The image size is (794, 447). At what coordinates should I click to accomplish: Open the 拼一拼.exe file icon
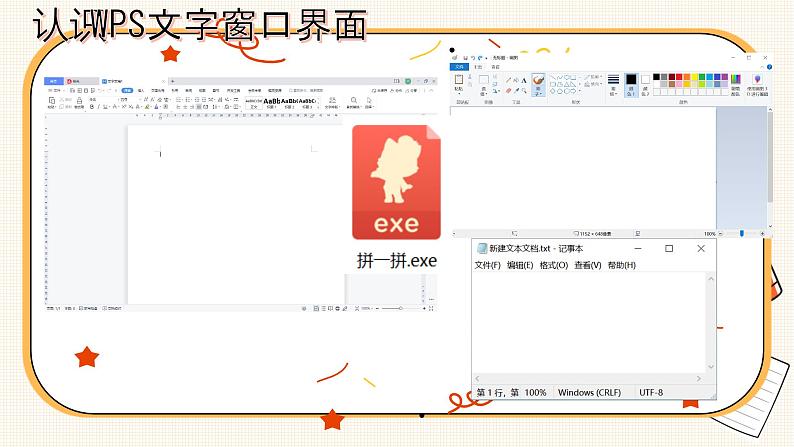coord(396,182)
